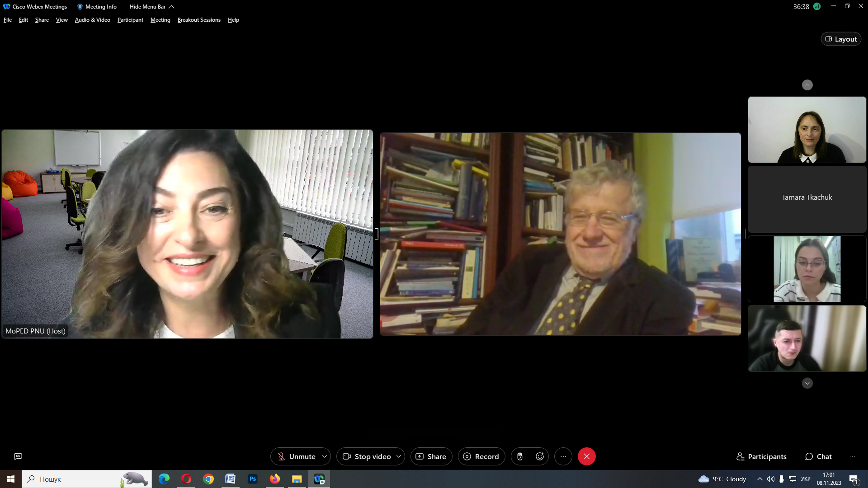Expand audio options arrow next to Unmute
Image resolution: width=868 pixels, height=488 pixels.
325,456
